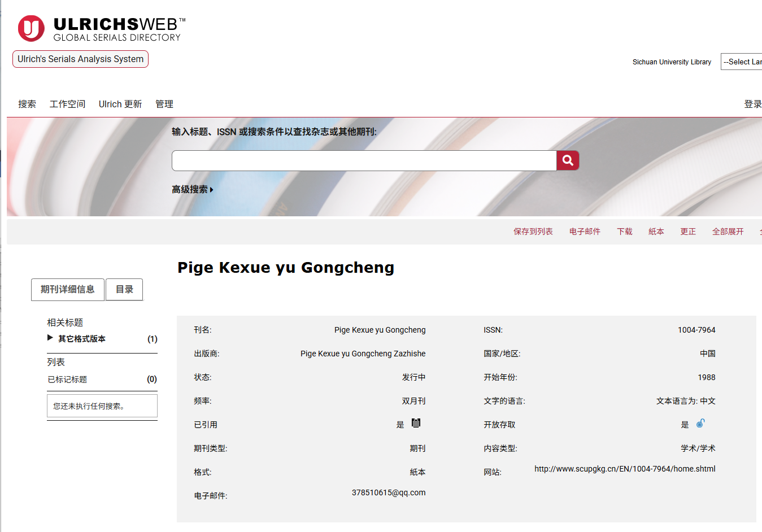Click the 电子邮件 toolbar link
The image size is (762, 532).
[x=585, y=232]
